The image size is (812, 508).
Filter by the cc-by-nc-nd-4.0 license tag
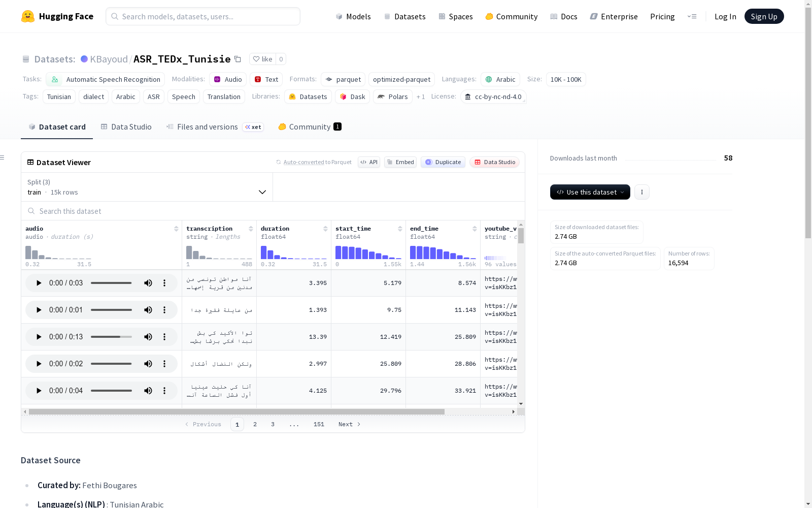point(493,97)
